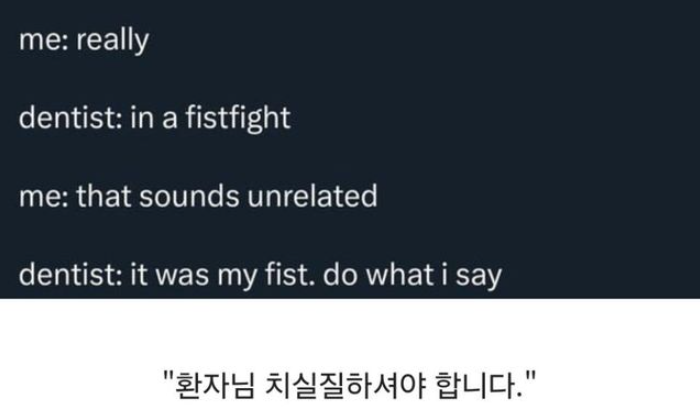This screenshot has height=419, width=700.
Task: Select the phrase "it was" in last line
Action: 170,274
